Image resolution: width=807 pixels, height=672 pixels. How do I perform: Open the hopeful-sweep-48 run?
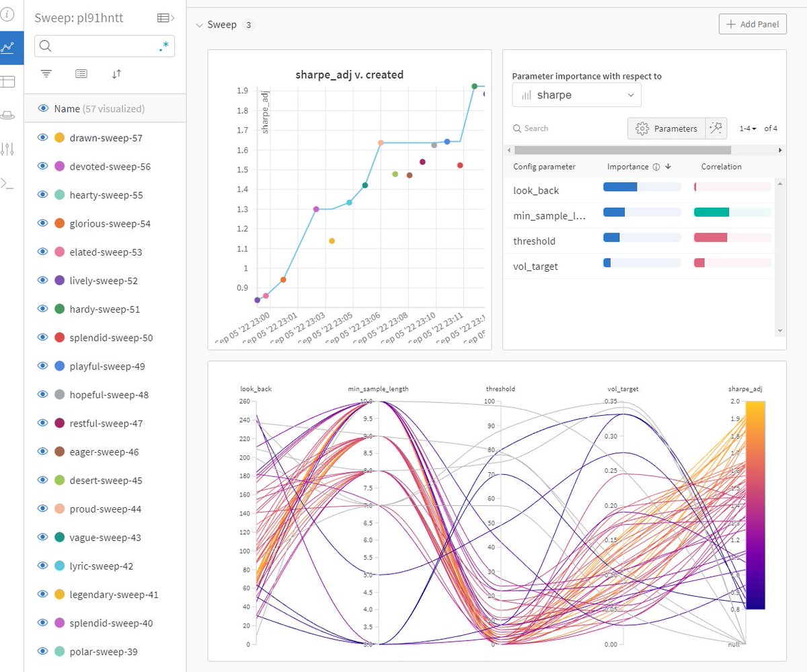pyautogui.click(x=109, y=395)
